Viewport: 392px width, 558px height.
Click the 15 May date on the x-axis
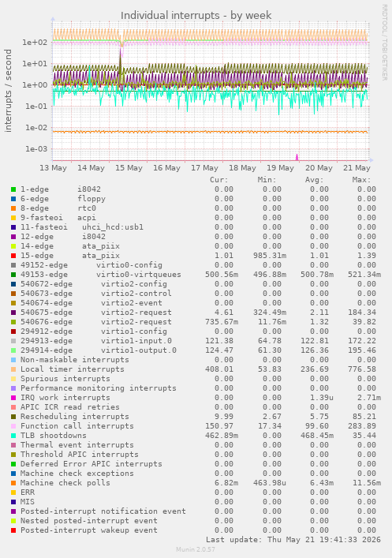coord(129,167)
